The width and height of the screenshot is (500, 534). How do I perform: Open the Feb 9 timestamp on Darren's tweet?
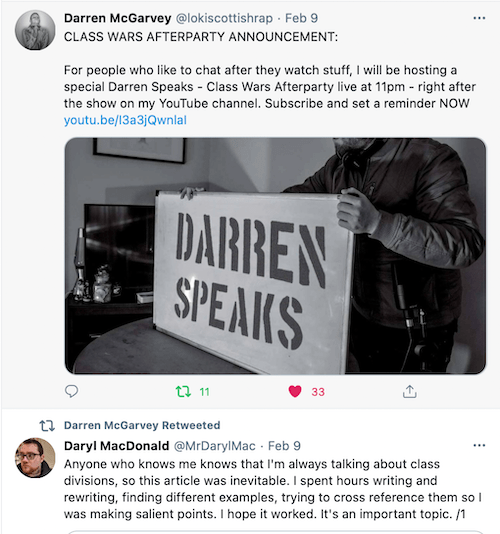[x=301, y=18]
